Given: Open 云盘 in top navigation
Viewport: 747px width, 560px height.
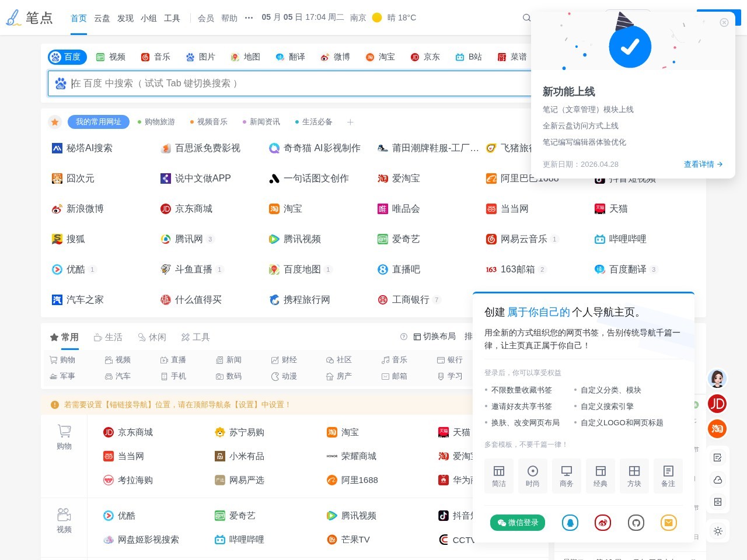Looking at the screenshot, I should [x=102, y=18].
